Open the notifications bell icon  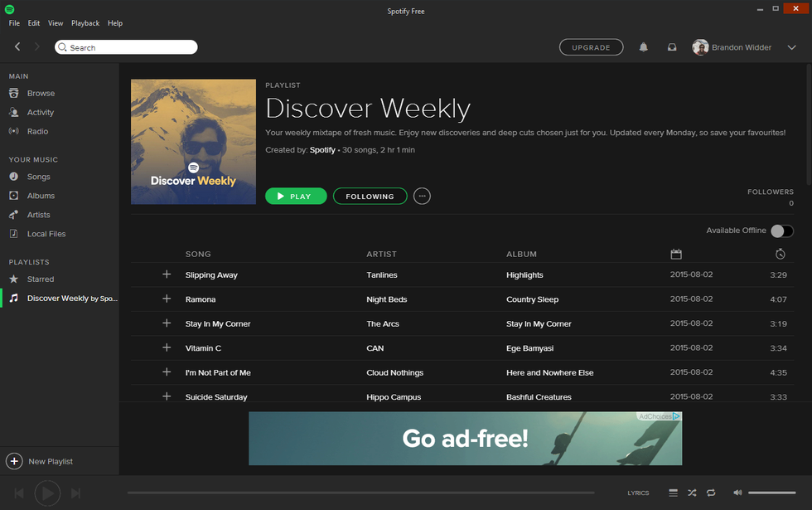point(643,47)
